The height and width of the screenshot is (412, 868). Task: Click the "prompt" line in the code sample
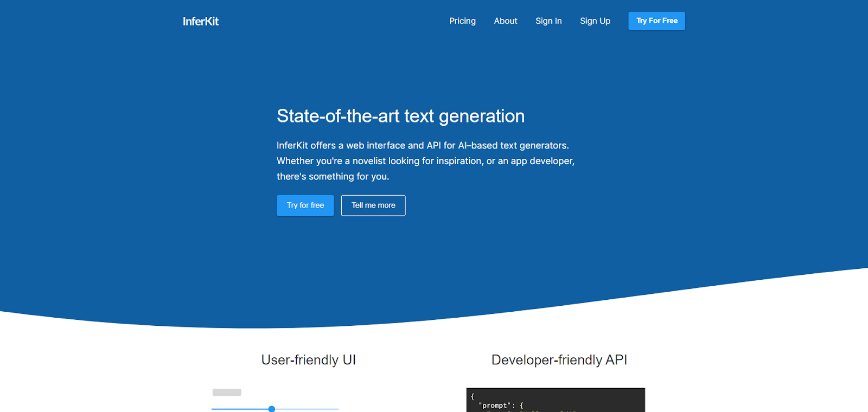pyautogui.click(x=501, y=405)
